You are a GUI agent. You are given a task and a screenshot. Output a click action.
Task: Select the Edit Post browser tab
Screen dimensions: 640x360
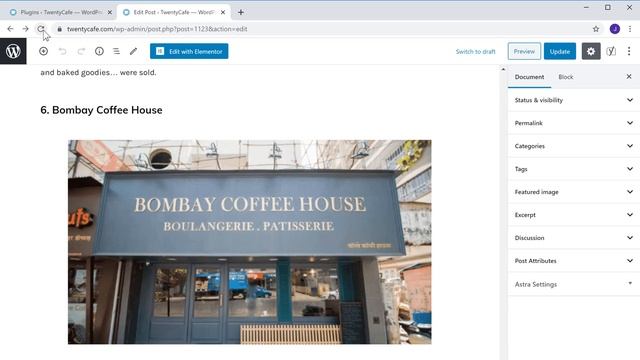pyautogui.click(x=173, y=12)
